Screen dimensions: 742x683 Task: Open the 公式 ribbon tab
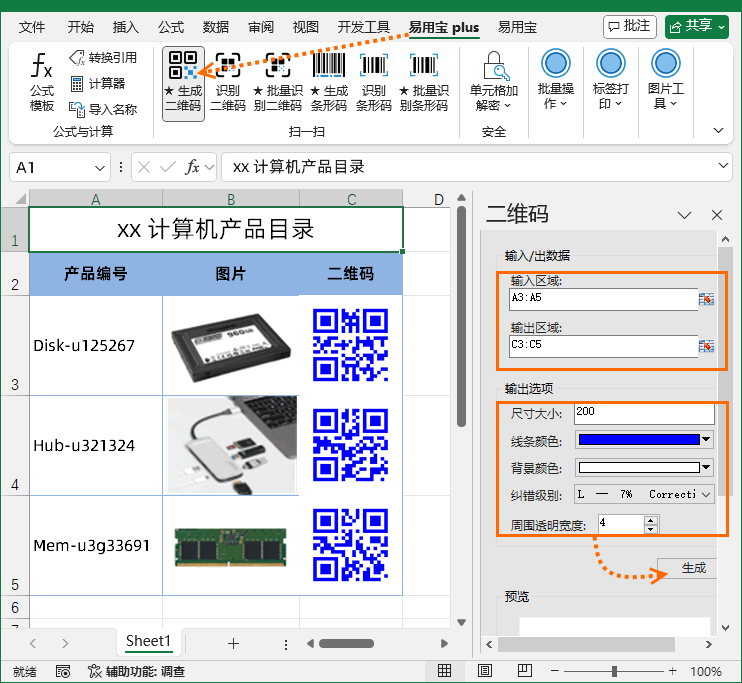pyautogui.click(x=171, y=27)
